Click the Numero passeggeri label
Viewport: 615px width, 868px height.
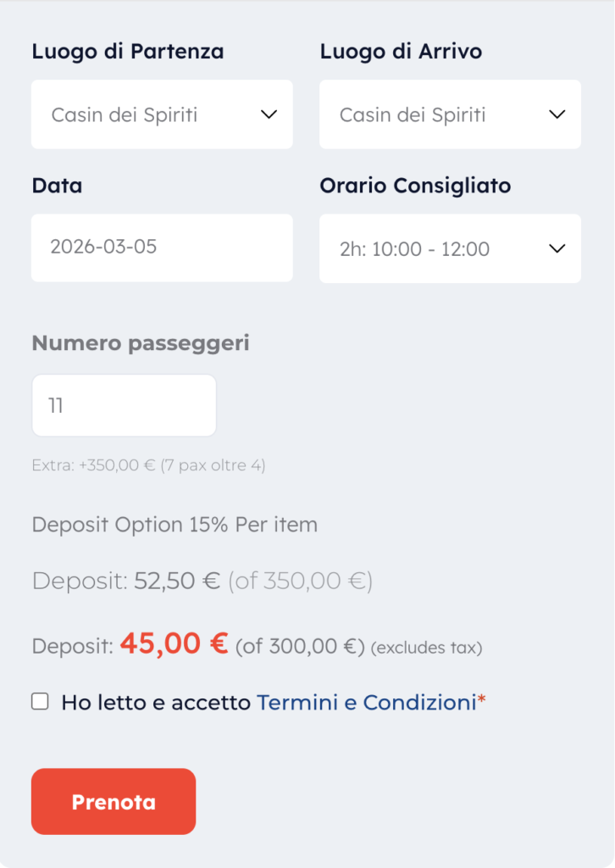(x=141, y=342)
